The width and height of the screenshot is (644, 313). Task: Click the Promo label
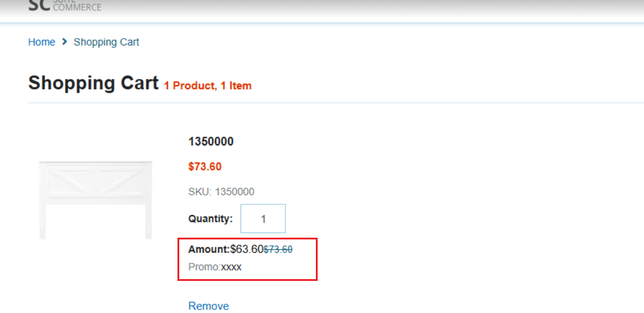coord(204,267)
